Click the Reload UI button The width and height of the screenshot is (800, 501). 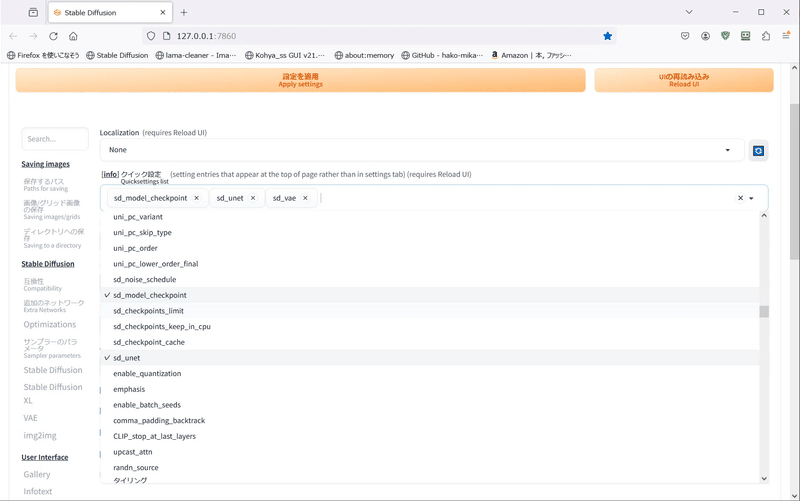click(684, 80)
